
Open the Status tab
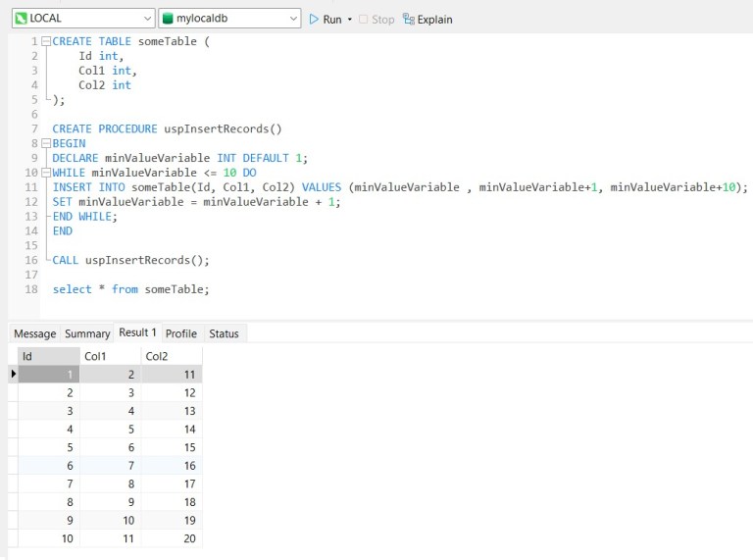click(224, 333)
